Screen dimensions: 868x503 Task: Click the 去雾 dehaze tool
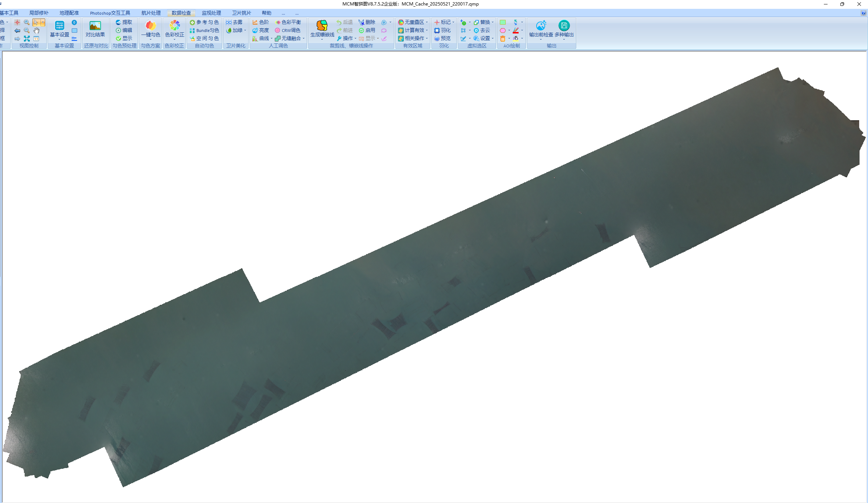tap(234, 22)
